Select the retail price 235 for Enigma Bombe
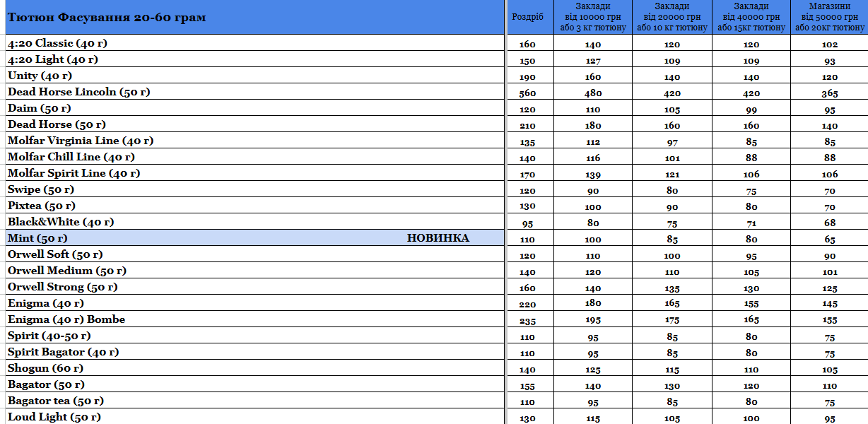Image resolution: width=868 pixels, height=424 pixels. (528, 320)
